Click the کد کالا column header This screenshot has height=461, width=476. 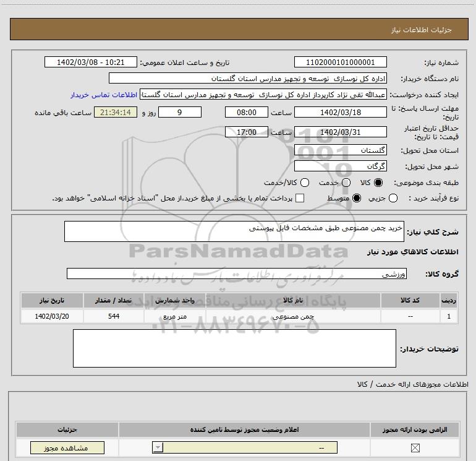(410, 300)
